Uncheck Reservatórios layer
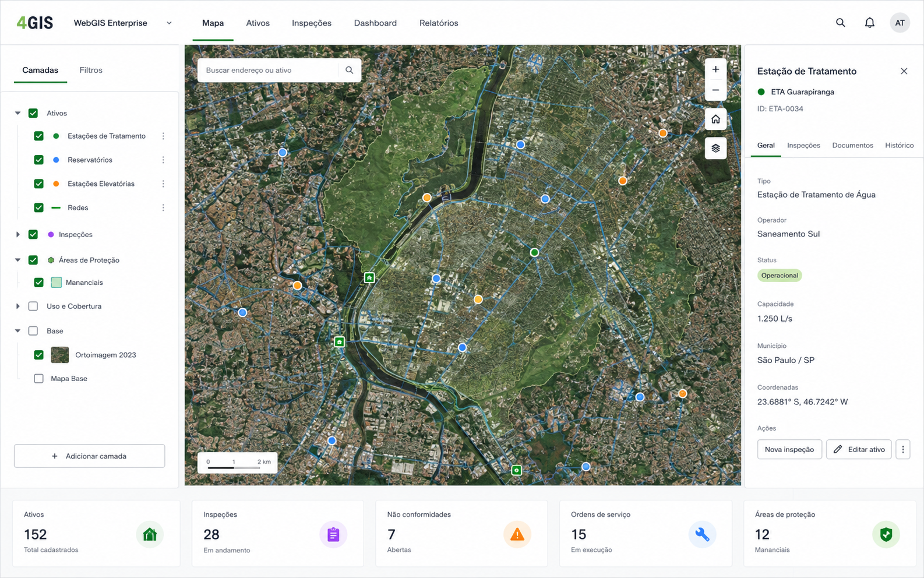Viewport: 924px width, 578px height. pyautogui.click(x=39, y=160)
